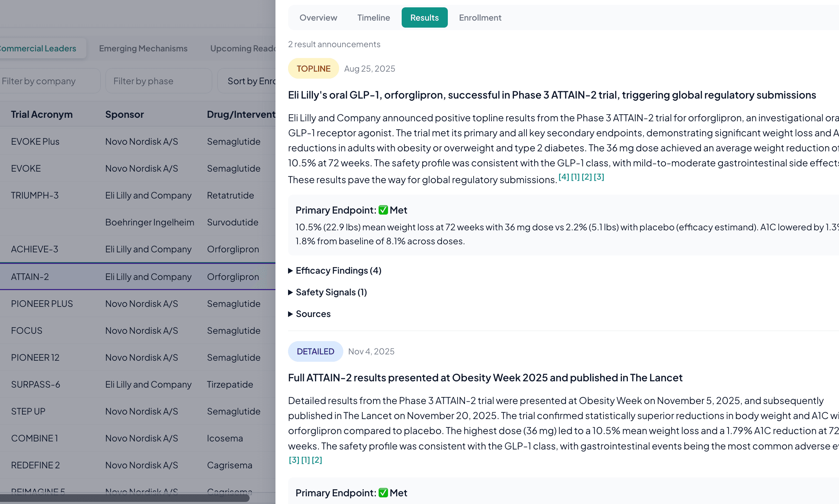This screenshot has height=504, width=839.
Task: Select the TRIUMPH-3 trial row
Action: pos(138,195)
